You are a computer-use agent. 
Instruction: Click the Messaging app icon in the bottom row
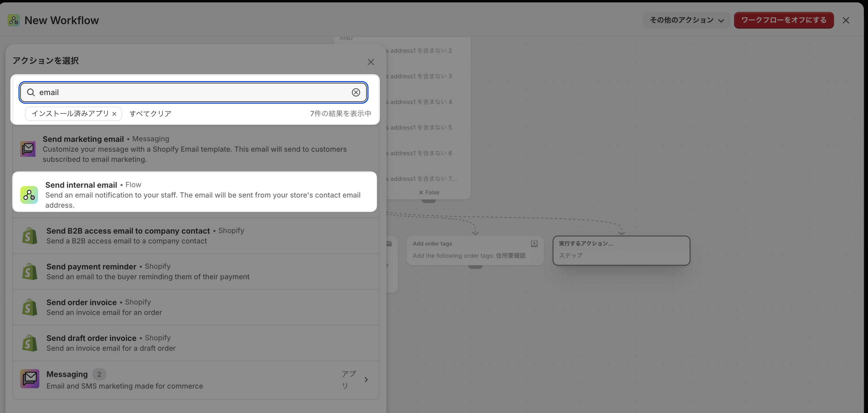point(30,378)
